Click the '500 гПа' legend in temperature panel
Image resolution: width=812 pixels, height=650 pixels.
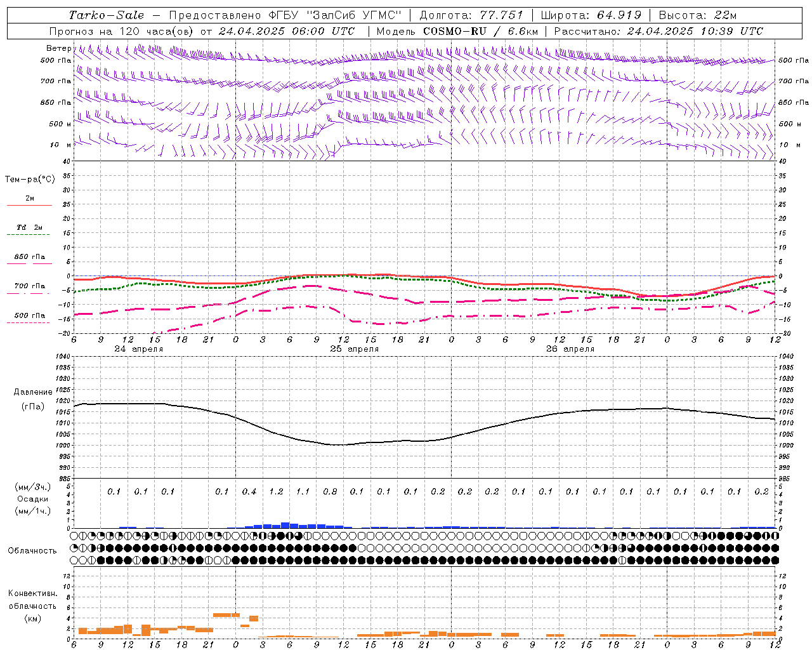tap(30, 315)
